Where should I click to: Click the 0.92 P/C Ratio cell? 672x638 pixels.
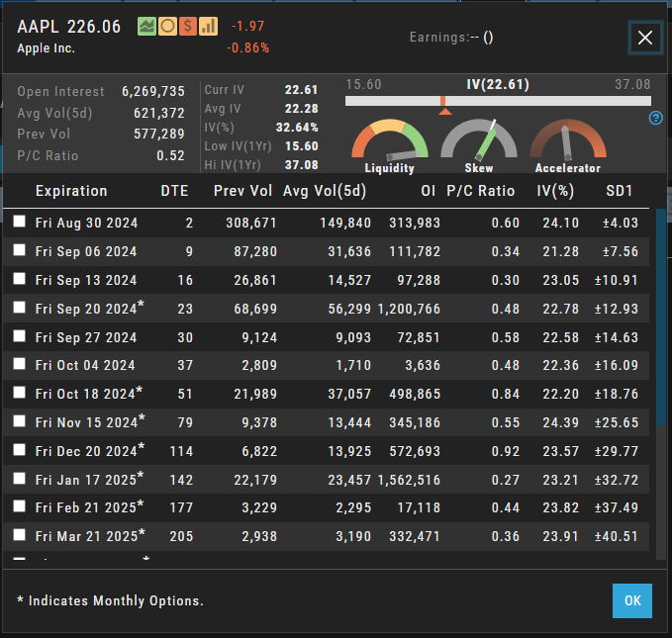506,452
